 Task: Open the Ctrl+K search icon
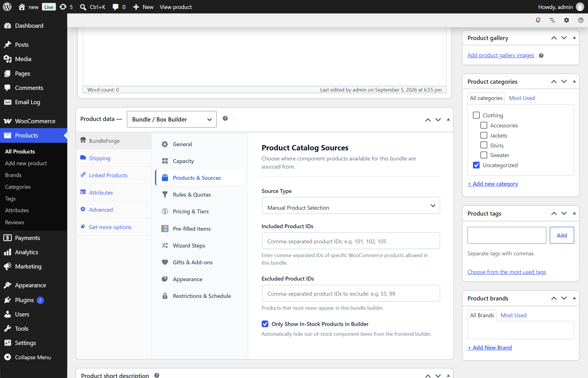tap(83, 7)
